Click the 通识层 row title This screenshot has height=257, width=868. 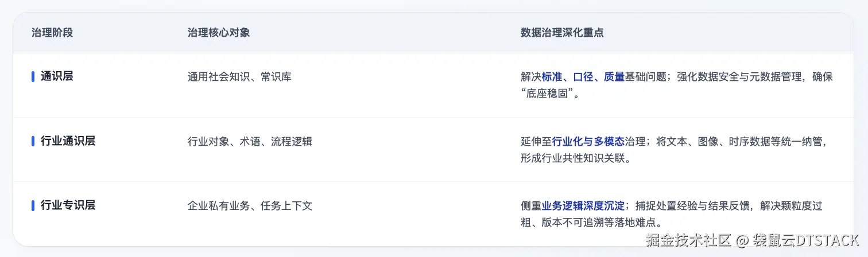[x=57, y=76]
